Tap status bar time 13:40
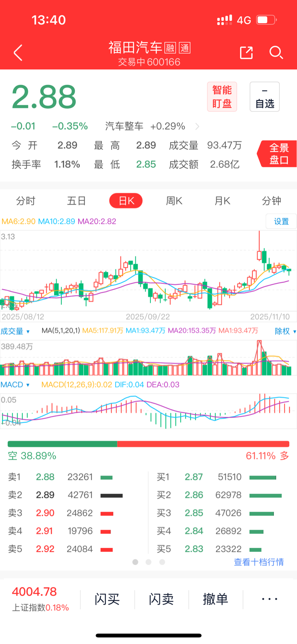297x644 pixels. 49,20
